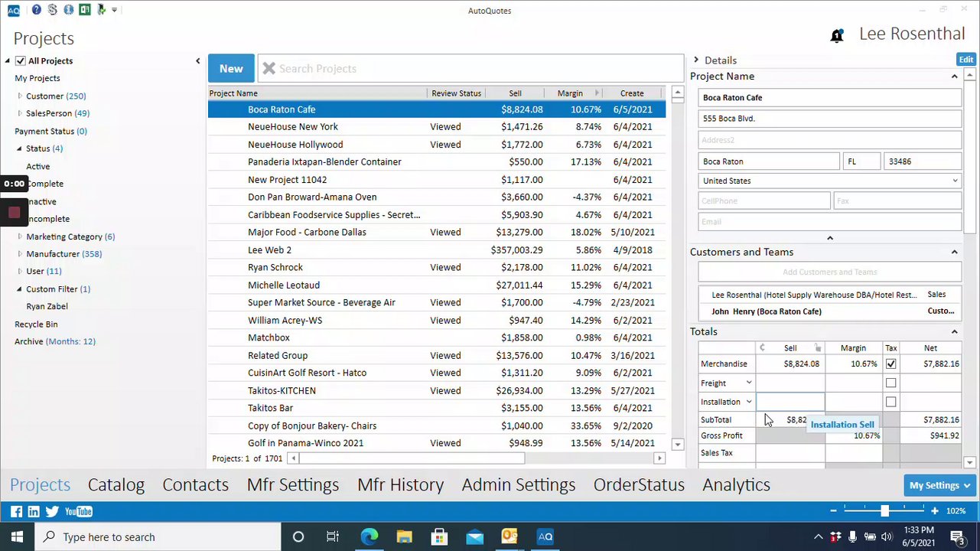Expand the SalesPerson (49) tree node
The image size is (980, 551).
click(x=20, y=113)
